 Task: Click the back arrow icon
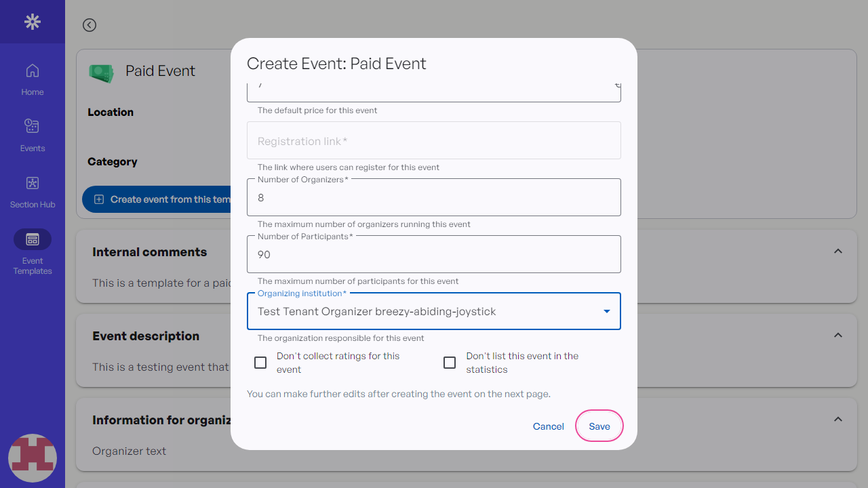point(90,25)
